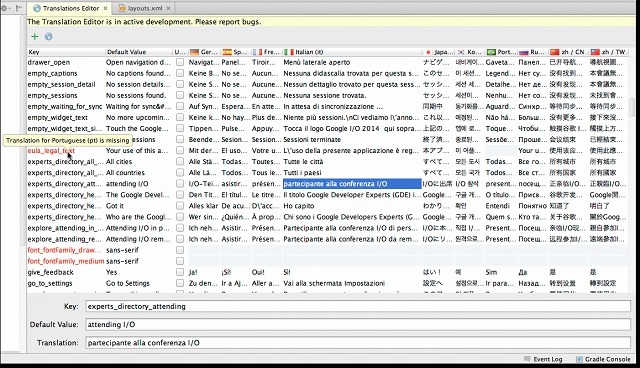Select the explore_attending_in_... key cell
Image resolution: width=640 pixels, height=368 pixels.
66,228
